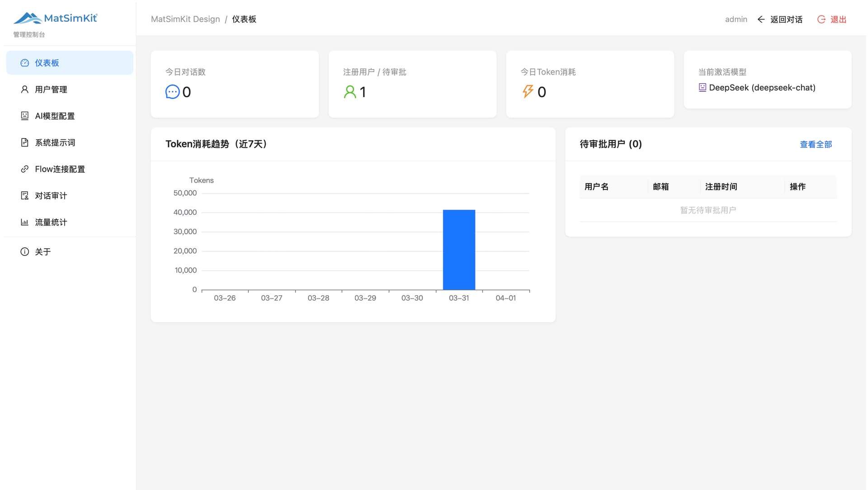Open the Flow连接配置 connection settings

tap(60, 169)
